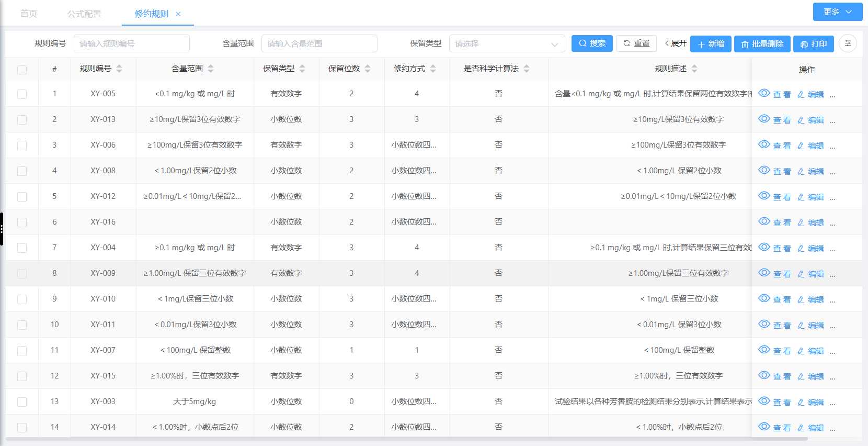Image resolution: width=868 pixels, height=446 pixels.
Task: Check the row checkbox for XY-005
Action: coord(22,94)
